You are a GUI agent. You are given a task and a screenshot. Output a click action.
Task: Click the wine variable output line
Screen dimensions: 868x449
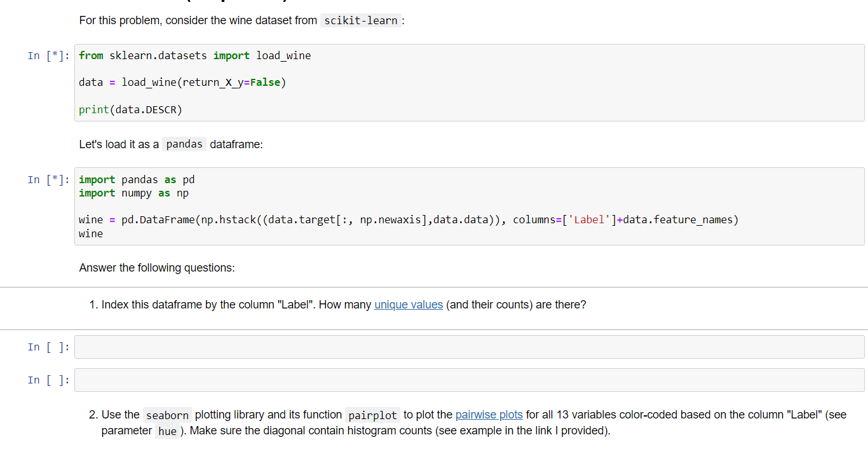click(90, 233)
